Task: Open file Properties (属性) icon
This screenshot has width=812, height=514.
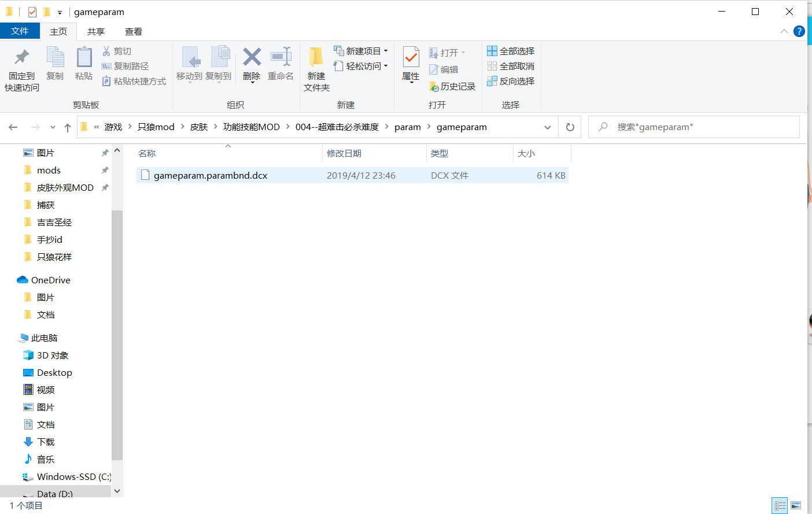Action: tap(411, 58)
